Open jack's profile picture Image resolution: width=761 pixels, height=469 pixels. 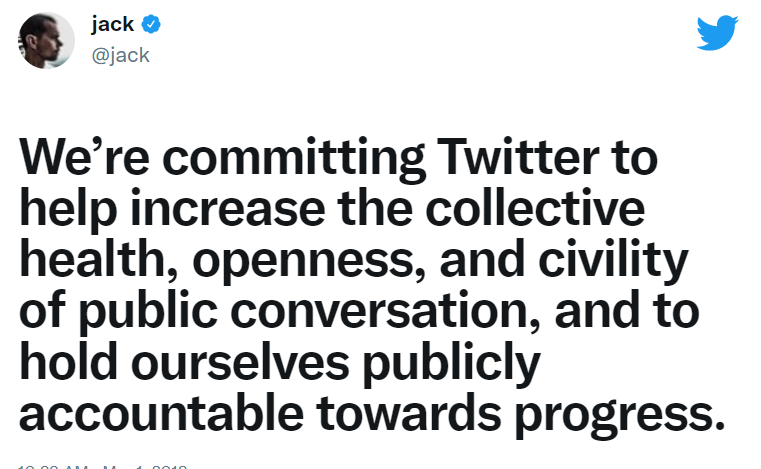point(47,40)
